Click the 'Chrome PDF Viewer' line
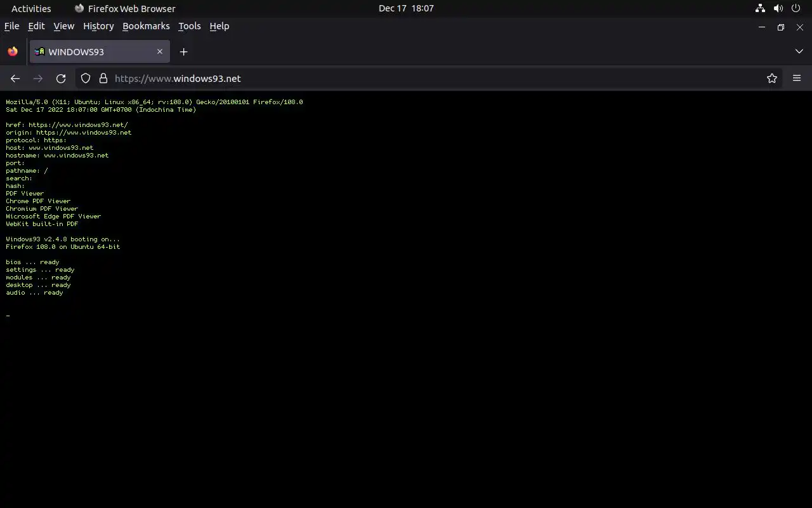This screenshot has width=812, height=508. (x=38, y=201)
